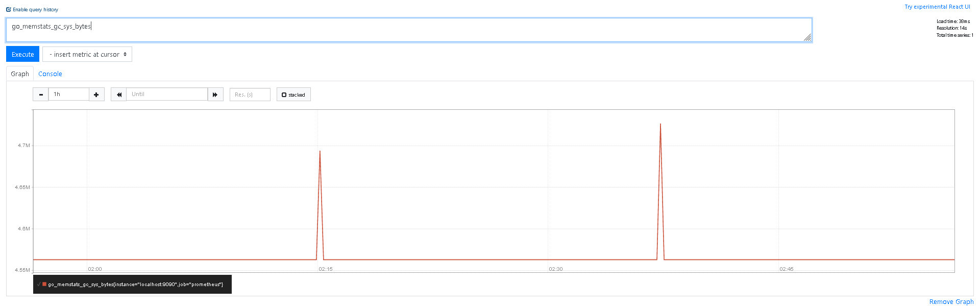Switch to the Console tab
The width and height of the screenshot is (980, 306).
50,74
